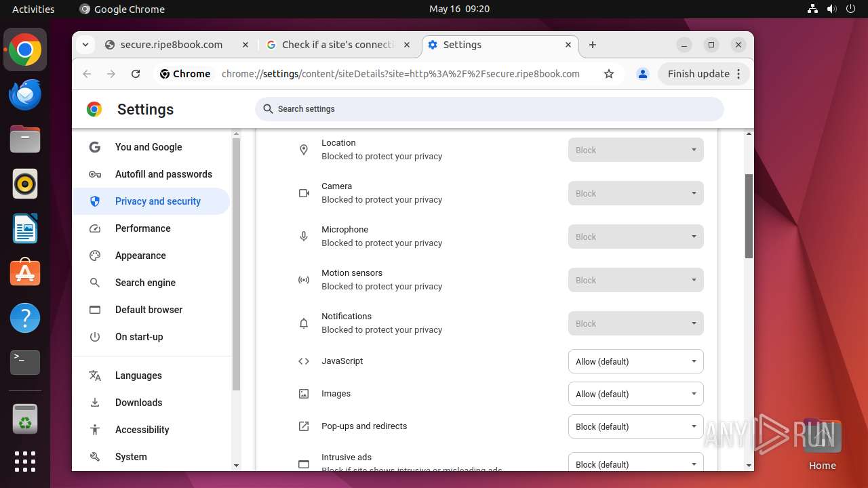This screenshot has height=488, width=868.
Task: Open the three-dot Chrome menu
Action: tap(738, 74)
